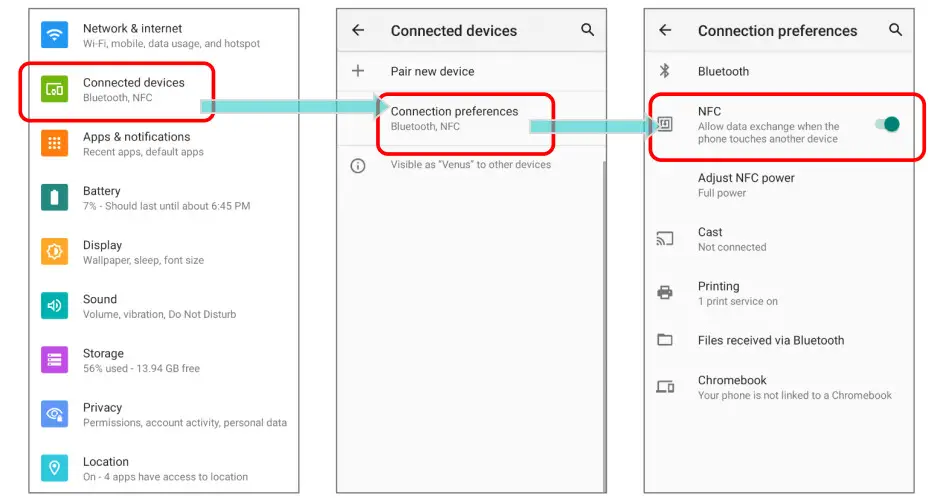932x500 pixels.
Task: Tap the plus icon to pair device
Action: [x=358, y=71]
